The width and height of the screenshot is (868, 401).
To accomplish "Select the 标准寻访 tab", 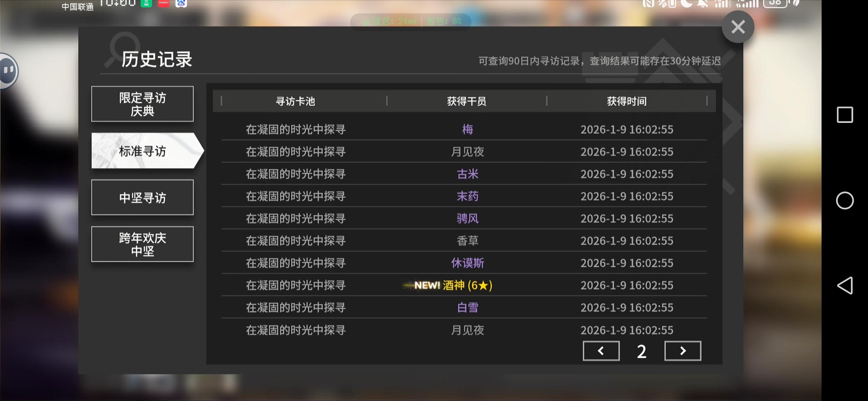I will [x=142, y=151].
